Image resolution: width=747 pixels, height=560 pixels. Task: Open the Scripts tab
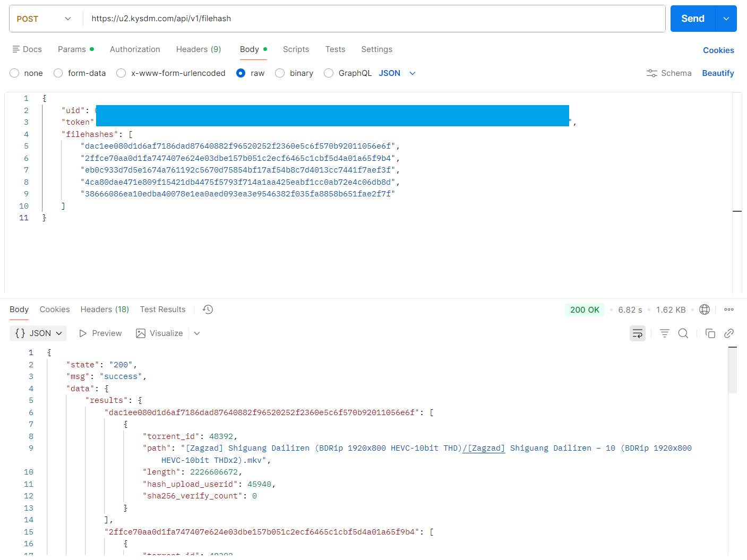[296, 49]
